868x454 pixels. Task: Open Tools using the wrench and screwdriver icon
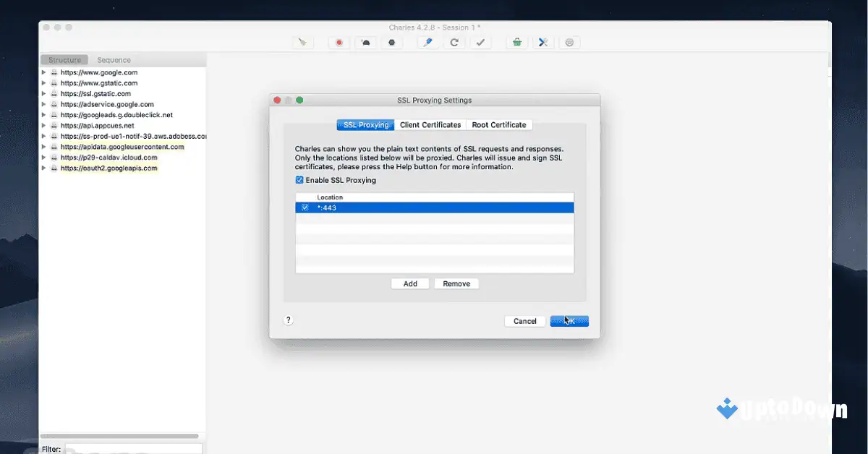pyautogui.click(x=543, y=42)
